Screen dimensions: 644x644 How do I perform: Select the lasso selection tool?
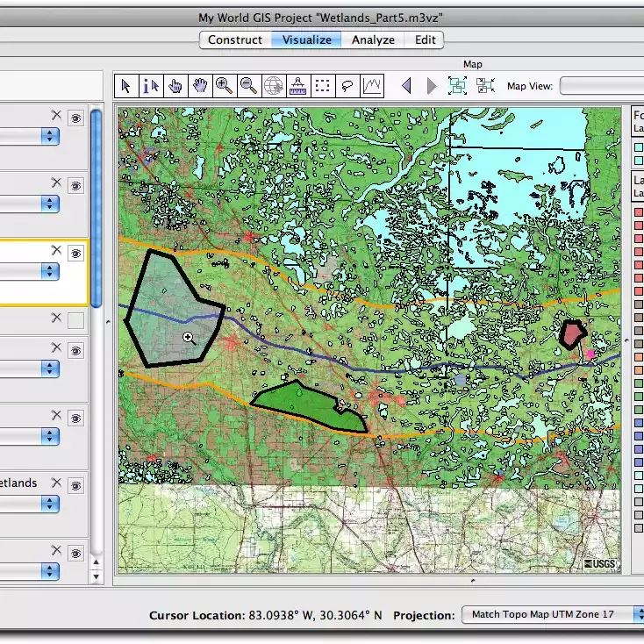pyautogui.click(x=347, y=85)
